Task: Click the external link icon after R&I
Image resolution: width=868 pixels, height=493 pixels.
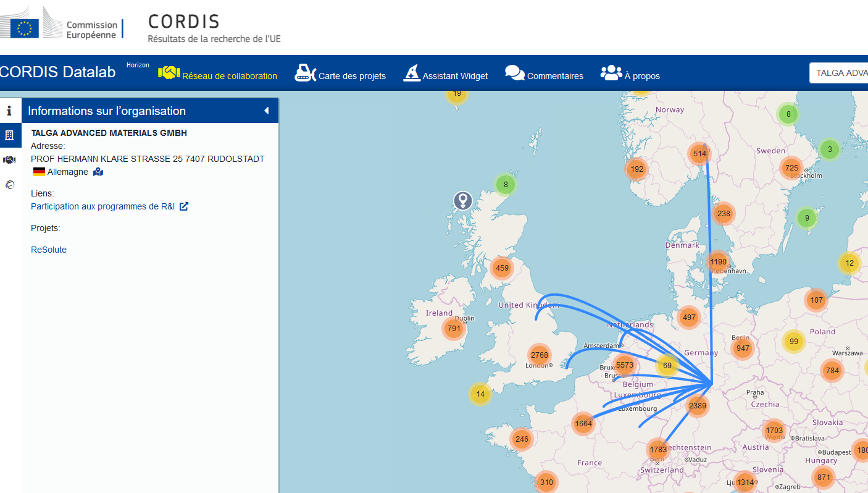Action: point(184,206)
